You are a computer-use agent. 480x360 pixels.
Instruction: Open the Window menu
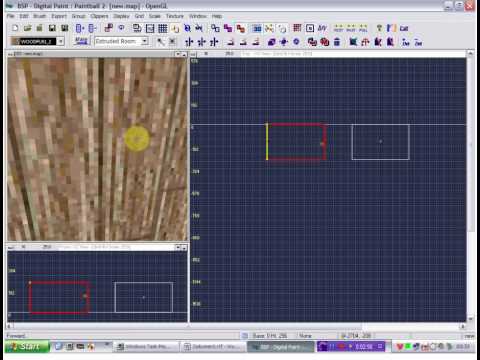[198, 16]
